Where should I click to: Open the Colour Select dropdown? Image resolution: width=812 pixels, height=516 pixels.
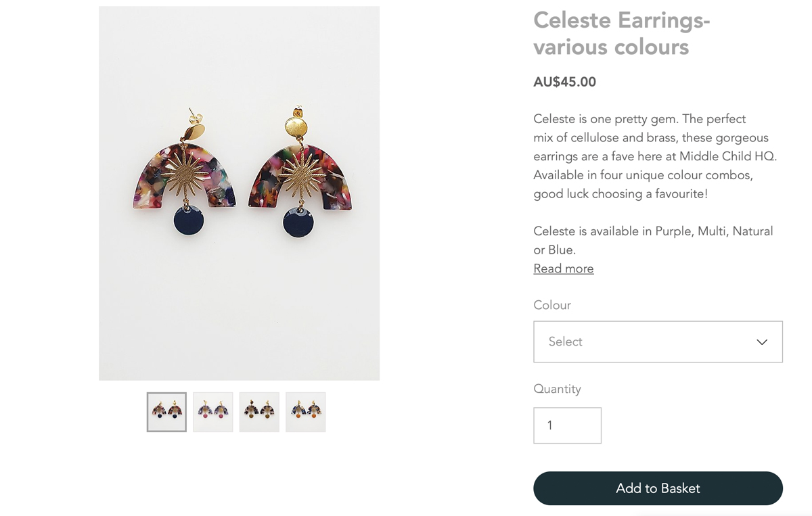tap(658, 342)
